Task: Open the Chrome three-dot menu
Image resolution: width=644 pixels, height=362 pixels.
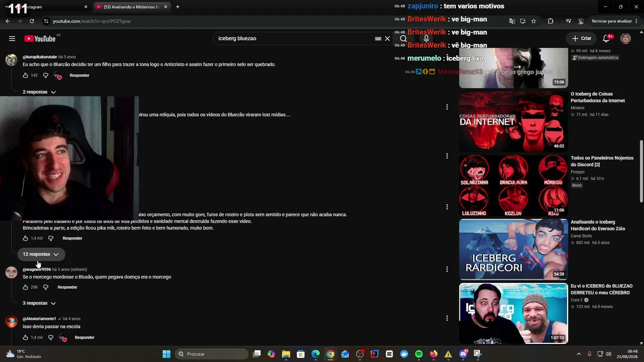Action: [x=637, y=21]
